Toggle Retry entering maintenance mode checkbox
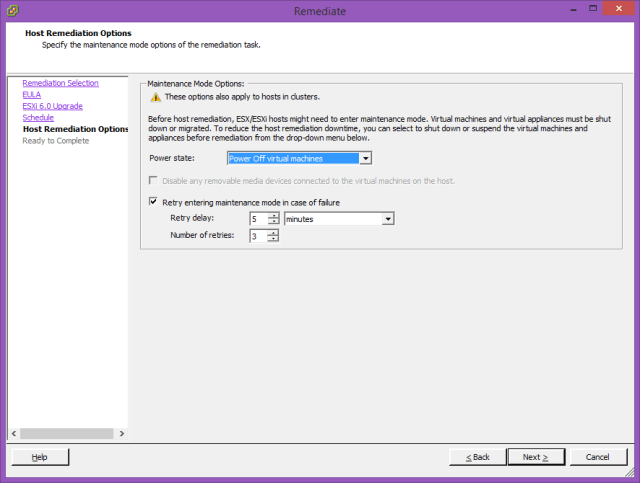 [154, 201]
